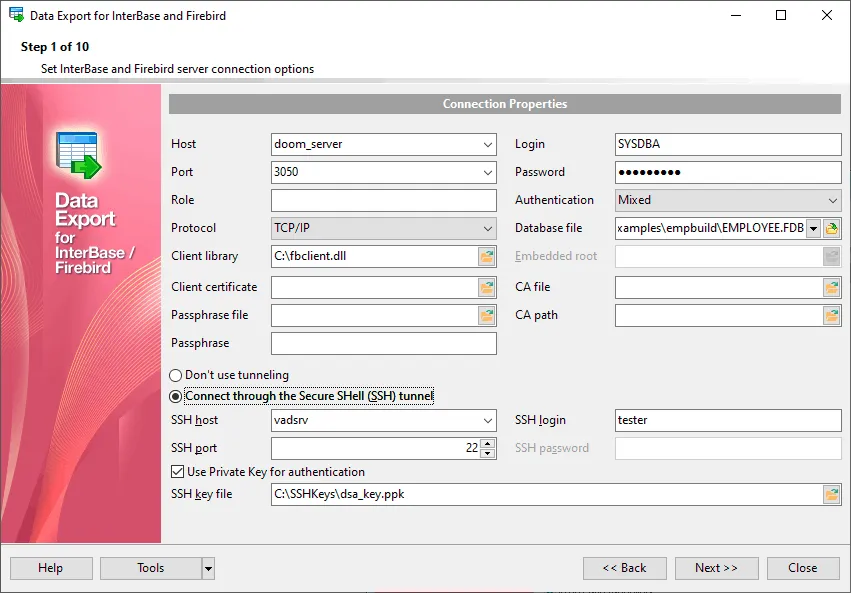
Task: Focus the Login field containing SYSDBA
Action: point(728,144)
